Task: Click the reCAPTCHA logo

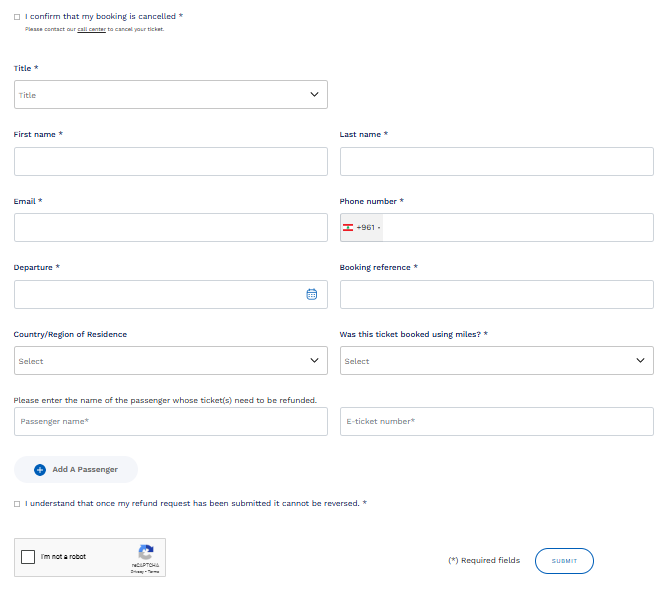Action: click(146, 552)
